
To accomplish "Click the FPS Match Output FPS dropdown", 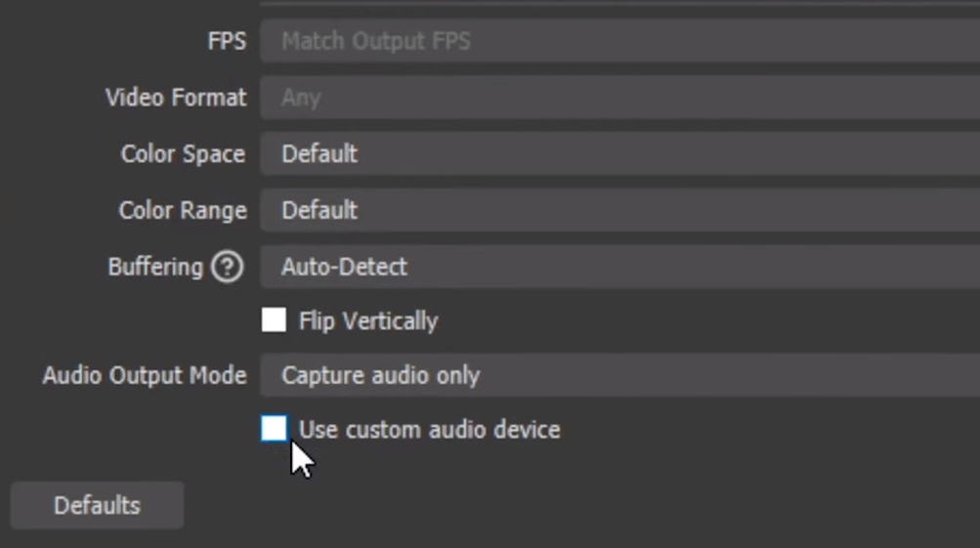I will click(619, 41).
